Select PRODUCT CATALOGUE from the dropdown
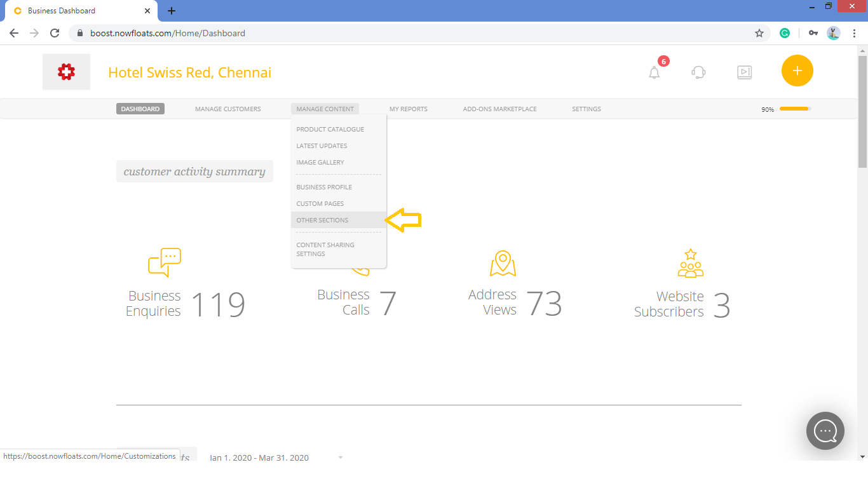 click(x=330, y=129)
